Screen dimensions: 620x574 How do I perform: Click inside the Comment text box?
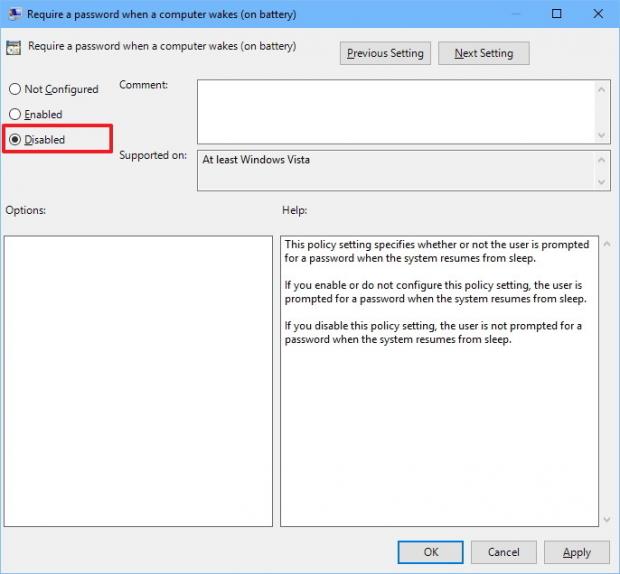pyautogui.click(x=395, y=111)
